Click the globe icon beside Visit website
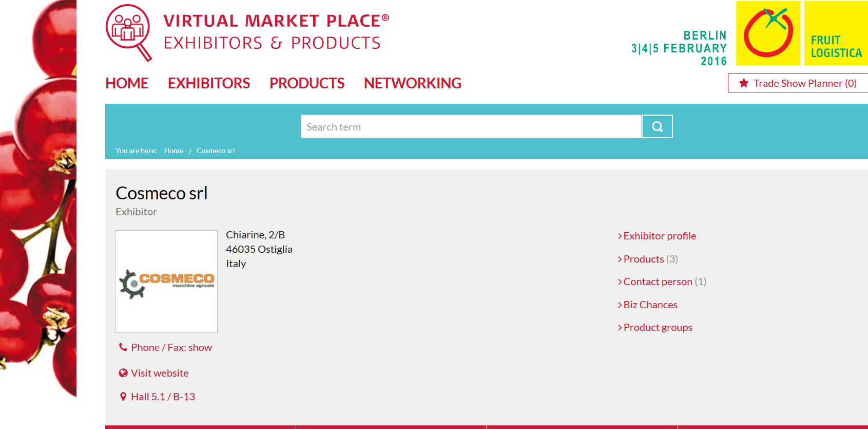This screenshot has width=868, height=429. click(123, 373)
